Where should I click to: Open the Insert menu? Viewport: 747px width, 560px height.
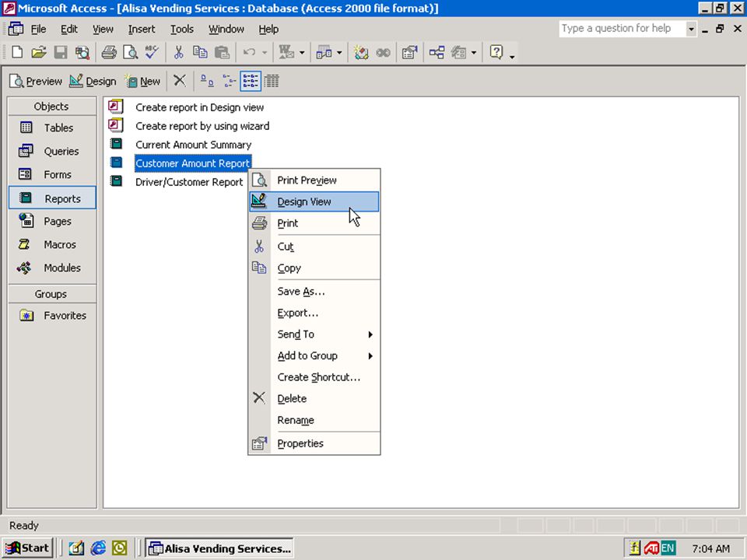coord(142,29)
